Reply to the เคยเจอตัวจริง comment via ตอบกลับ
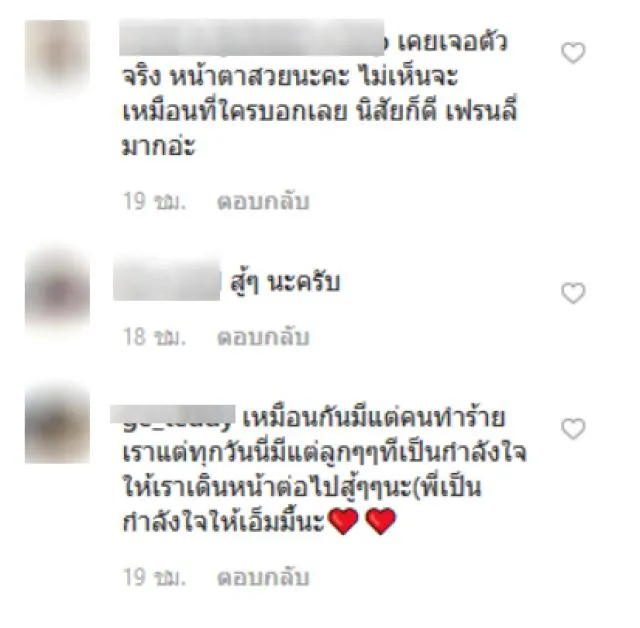Screen dimensions: 640x628 tap(263, 202)
